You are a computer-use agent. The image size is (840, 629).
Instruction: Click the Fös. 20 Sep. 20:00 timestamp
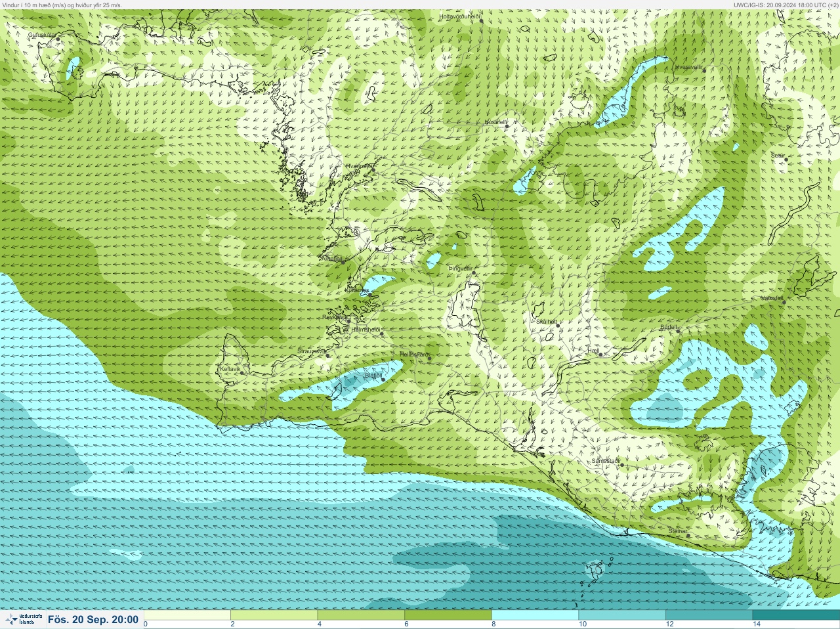[93, 619]
